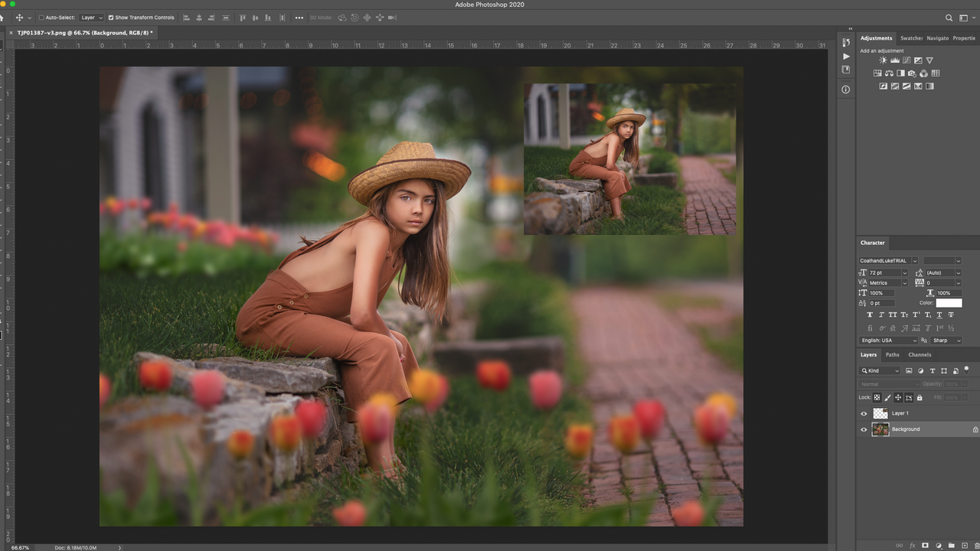
Task: Enable the Auto-Select checkbox
Action: click(x=41, y=18)
